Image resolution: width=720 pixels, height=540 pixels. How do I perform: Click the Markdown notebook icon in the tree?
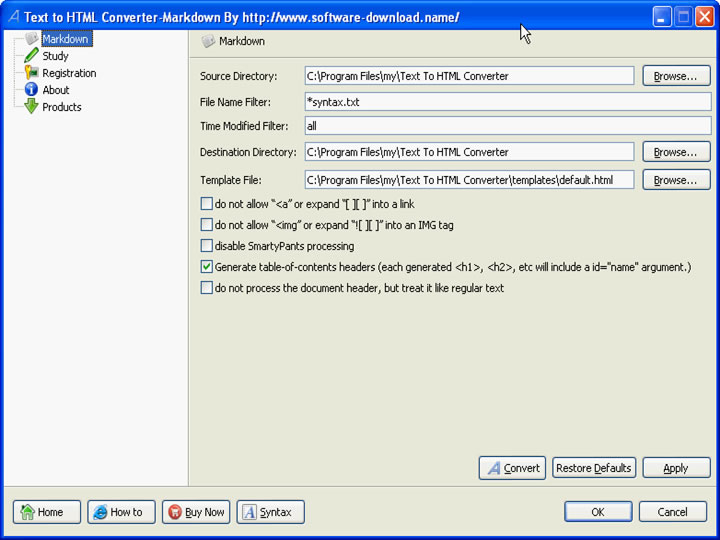point(31,39)
